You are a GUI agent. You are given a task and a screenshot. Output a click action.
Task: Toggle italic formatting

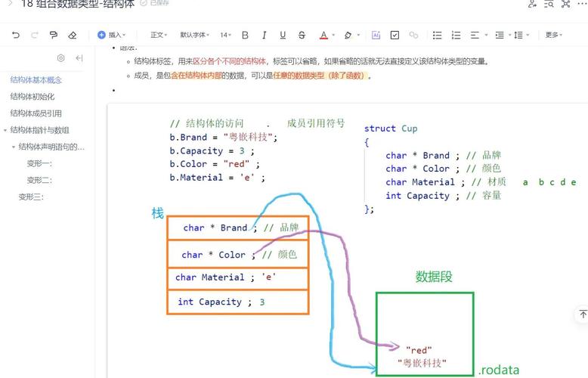click(x=264, y=35)
